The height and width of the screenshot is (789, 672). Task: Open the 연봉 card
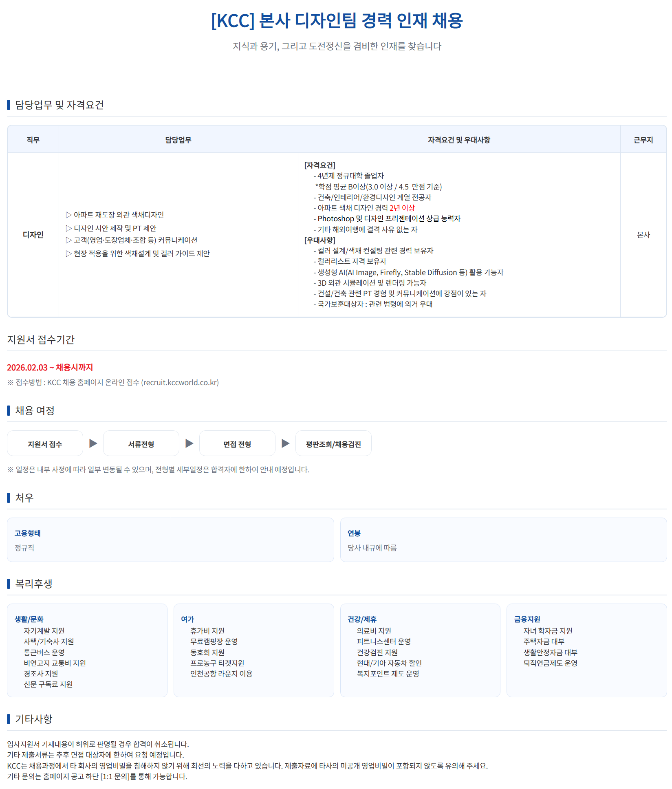(503, 540)
